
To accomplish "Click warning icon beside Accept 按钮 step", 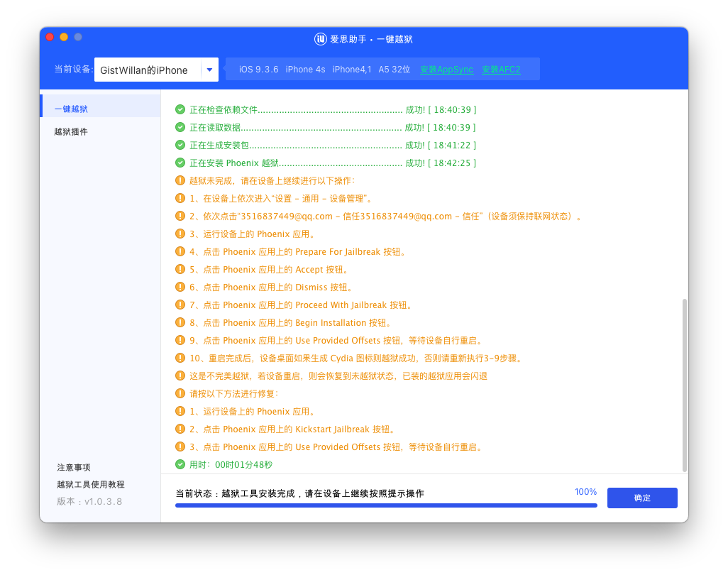I will pyautogui.click(x=180, y=269).
